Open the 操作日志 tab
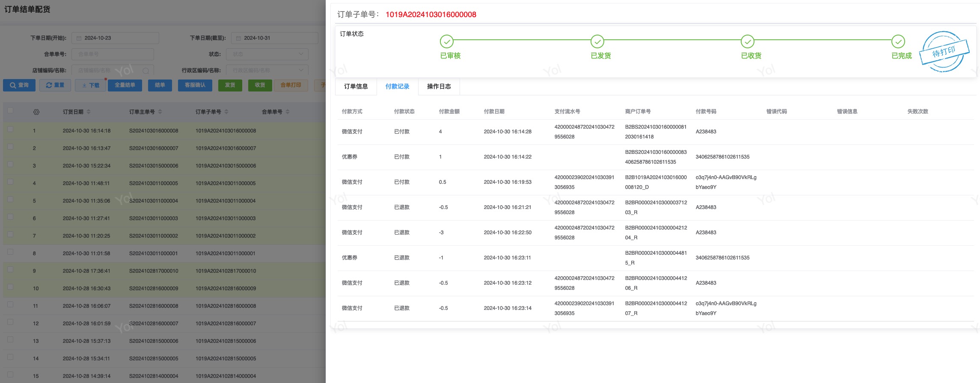This screenshot has width=980, height=383. (439, 86)
